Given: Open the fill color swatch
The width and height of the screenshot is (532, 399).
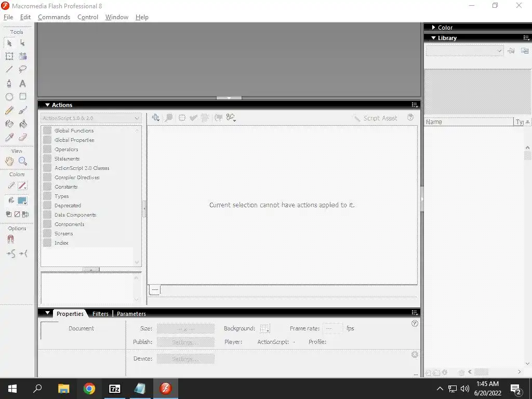Looking at the screenshot, I should (x=22, y=201).
